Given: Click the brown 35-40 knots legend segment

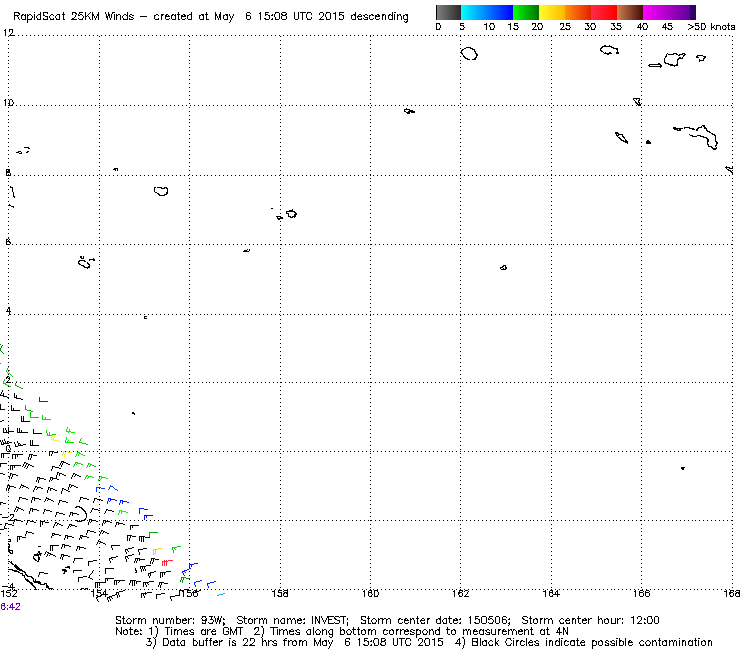Looking at the screenshot, I should coord(630,12).
